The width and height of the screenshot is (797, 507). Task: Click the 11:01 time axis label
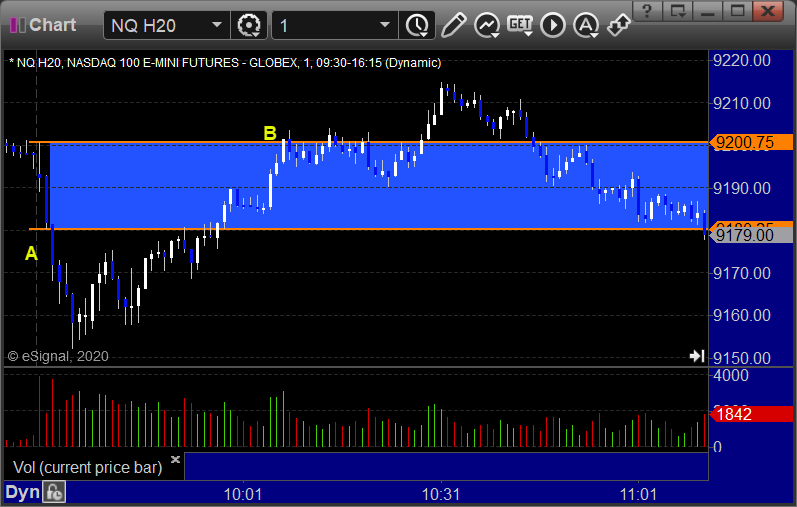(x=638, y=494)
